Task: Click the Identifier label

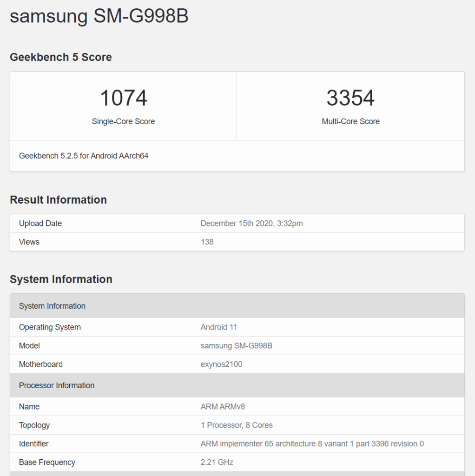Action: tap(33, 444)
